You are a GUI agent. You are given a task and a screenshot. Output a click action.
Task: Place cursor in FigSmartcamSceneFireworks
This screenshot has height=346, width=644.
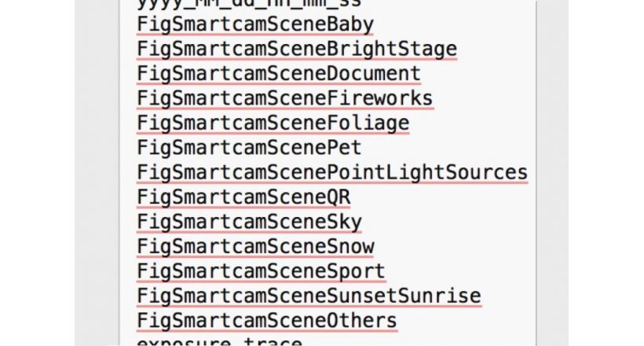coord(284,99)
